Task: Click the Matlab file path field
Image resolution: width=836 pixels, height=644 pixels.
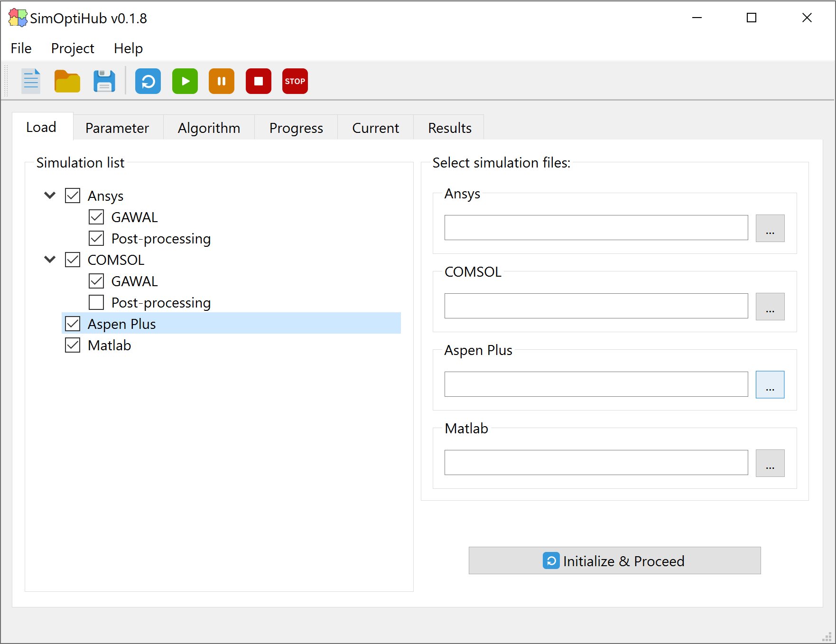Action: coord(596,463)
